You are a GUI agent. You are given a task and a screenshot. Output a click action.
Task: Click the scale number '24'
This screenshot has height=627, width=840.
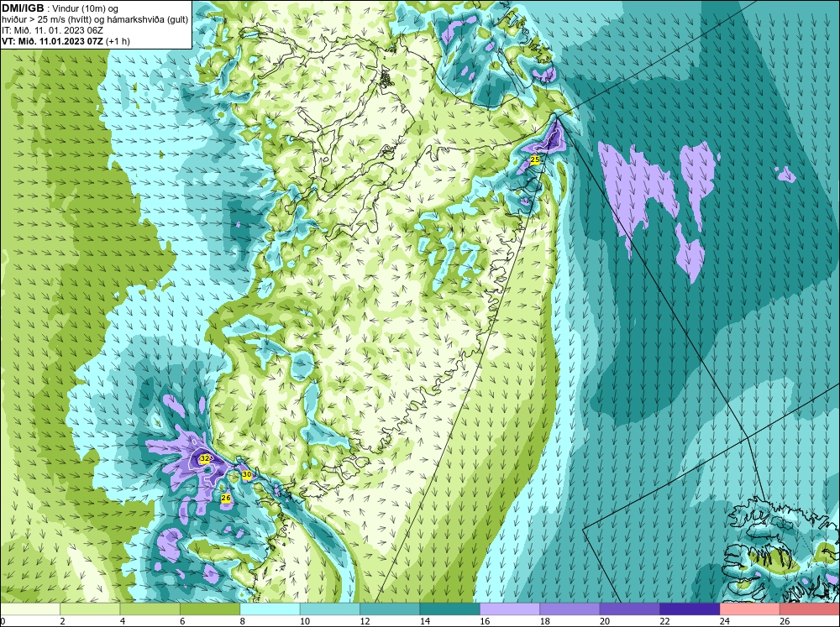coord(725,621)
